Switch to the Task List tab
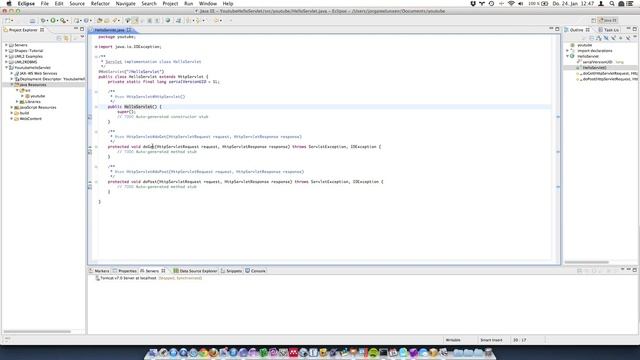This screenshot has width=640, height=360. 609,30
